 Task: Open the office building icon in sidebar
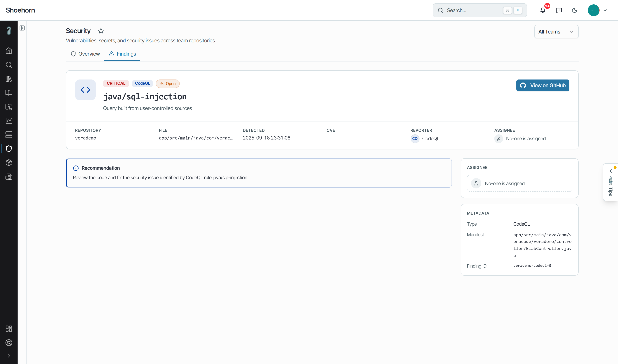[x=9, y=177]
